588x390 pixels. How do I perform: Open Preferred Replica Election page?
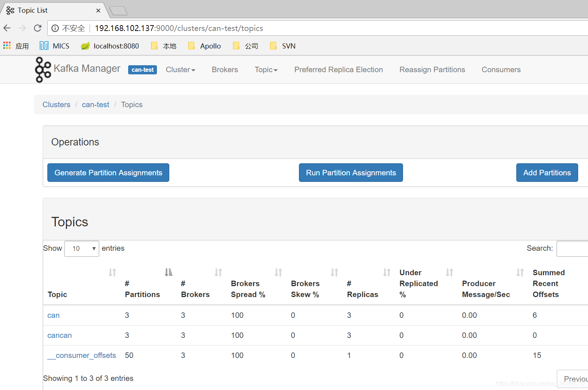click(339, 70)
